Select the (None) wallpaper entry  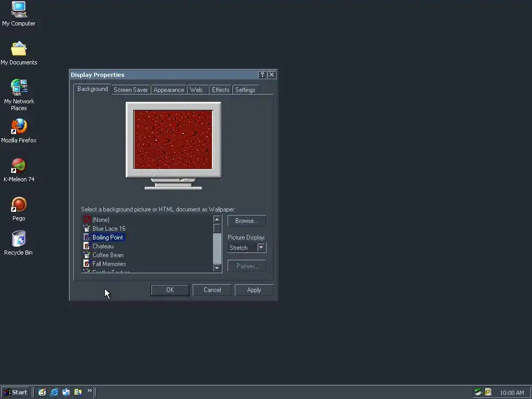click(x=101, y=220)
